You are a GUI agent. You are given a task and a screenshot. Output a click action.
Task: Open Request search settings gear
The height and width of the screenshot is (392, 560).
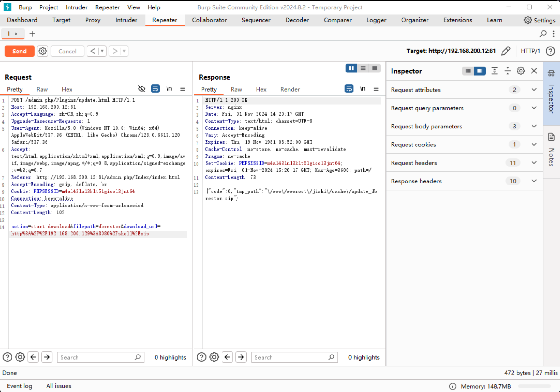[20, 357]
